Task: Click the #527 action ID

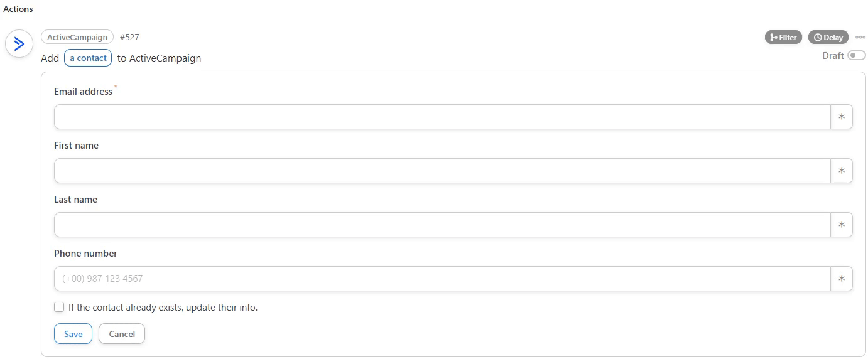Action: (x=129, y=38)
